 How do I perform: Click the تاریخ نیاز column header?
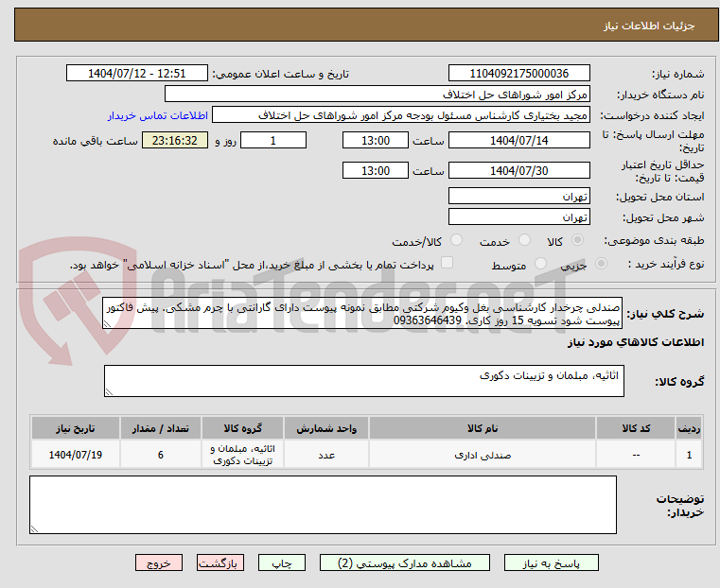click(x=76, y=428)
